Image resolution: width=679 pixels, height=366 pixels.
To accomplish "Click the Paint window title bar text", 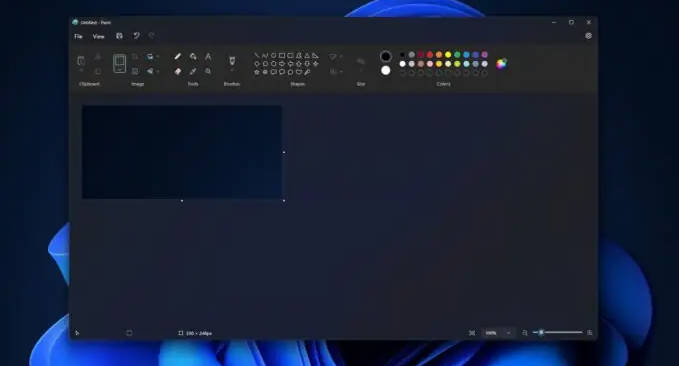I will tap(96, 22).
